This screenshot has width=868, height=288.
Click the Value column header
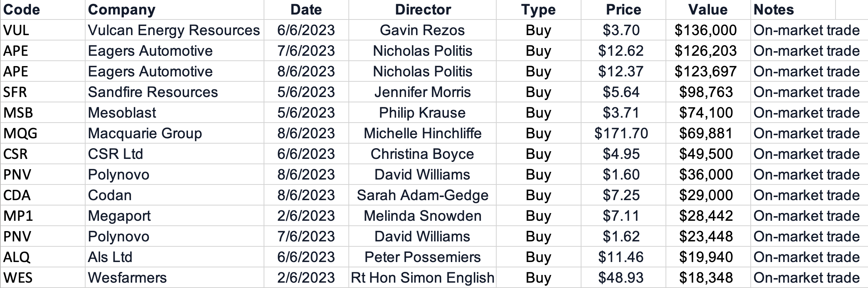click(x=708, y=10)
